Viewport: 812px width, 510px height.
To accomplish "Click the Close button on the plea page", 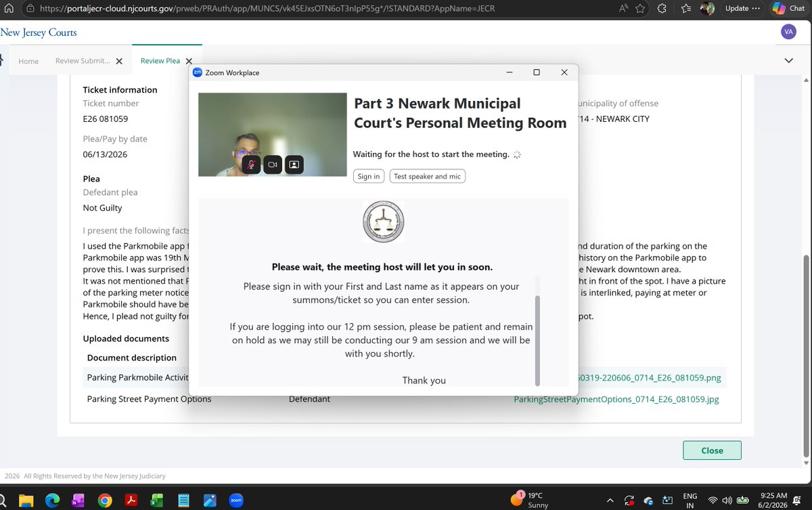I will [712, 450].
